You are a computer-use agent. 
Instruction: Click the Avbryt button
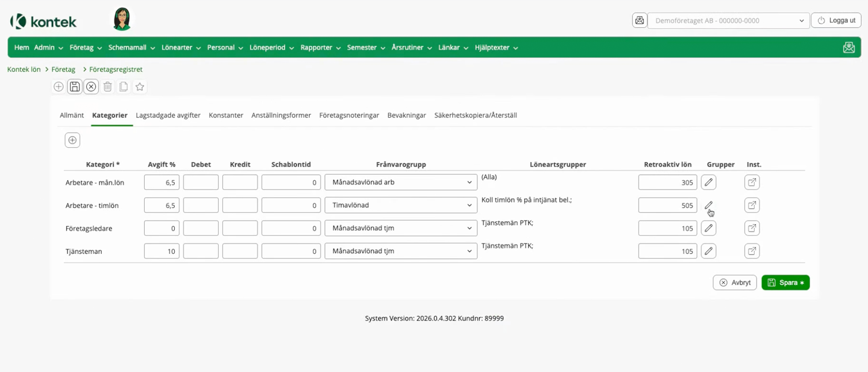(x=734, y=283)
